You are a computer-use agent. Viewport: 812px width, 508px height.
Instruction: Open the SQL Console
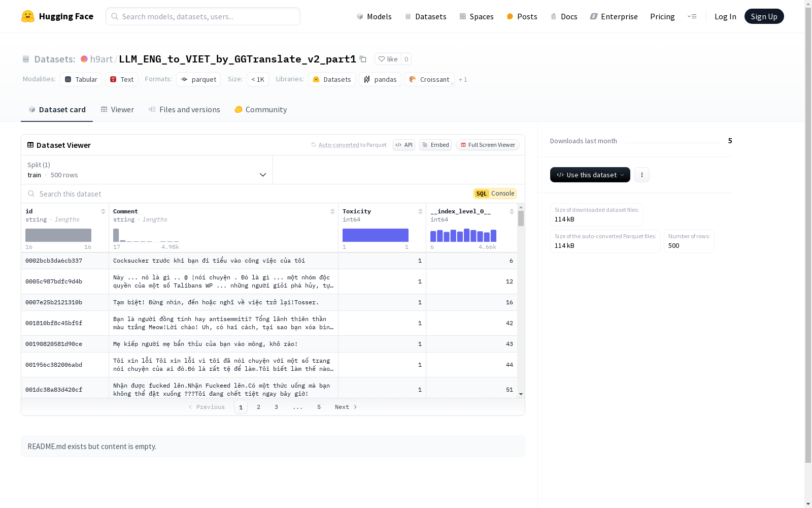(x=495, y=194)
